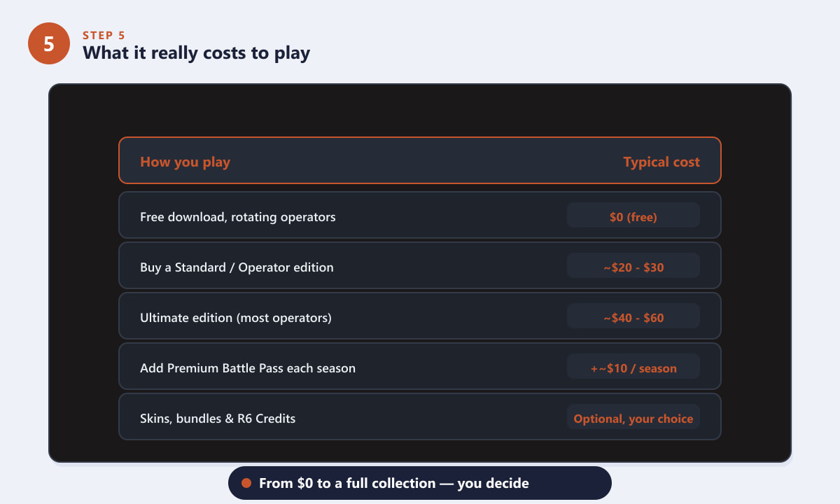The image size is (840, 504).
Task: Click the orange dot in bottom banner
Action: point(246,483)
